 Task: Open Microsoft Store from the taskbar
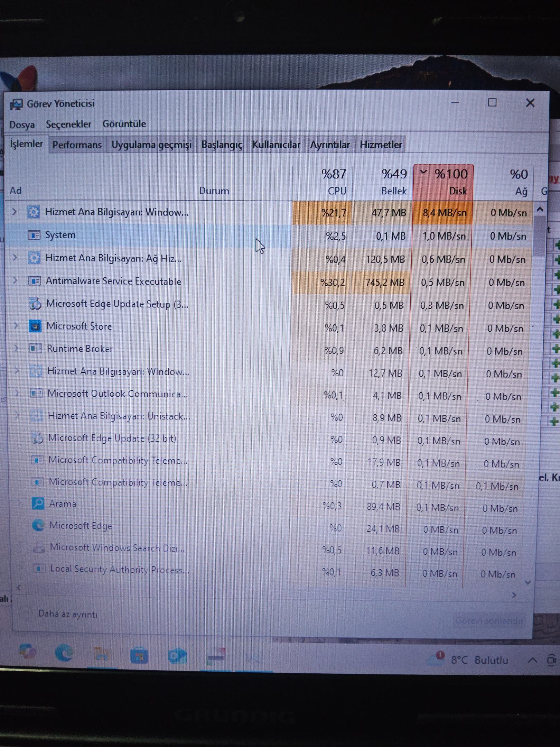tap(139, 656)
